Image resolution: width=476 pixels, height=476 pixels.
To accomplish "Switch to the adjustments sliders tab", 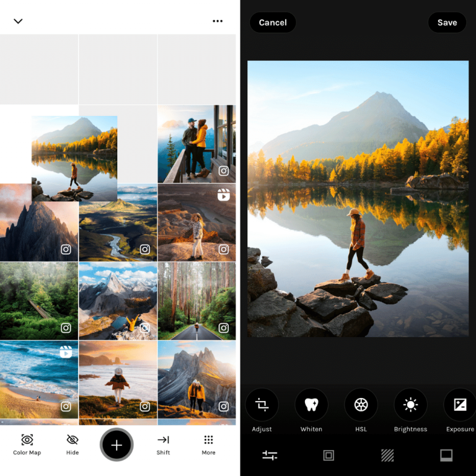I will click(x=270, y=456).
